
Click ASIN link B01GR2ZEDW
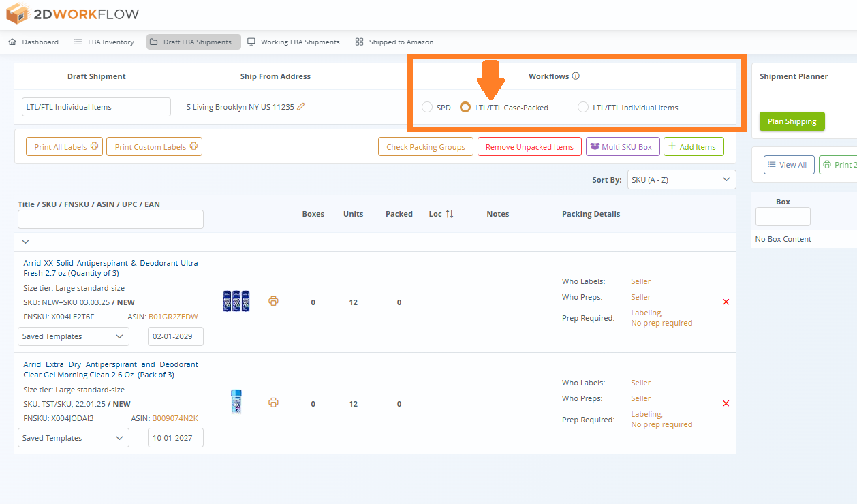click(x=173, y=317)
